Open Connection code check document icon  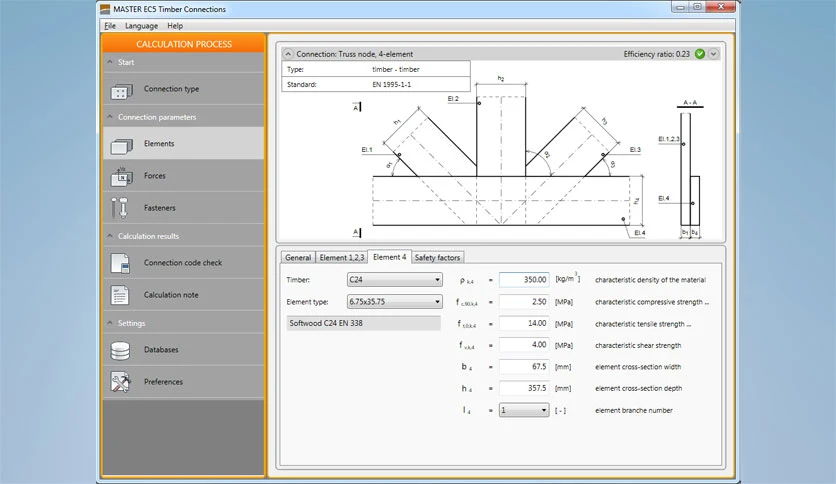point(120,263)
